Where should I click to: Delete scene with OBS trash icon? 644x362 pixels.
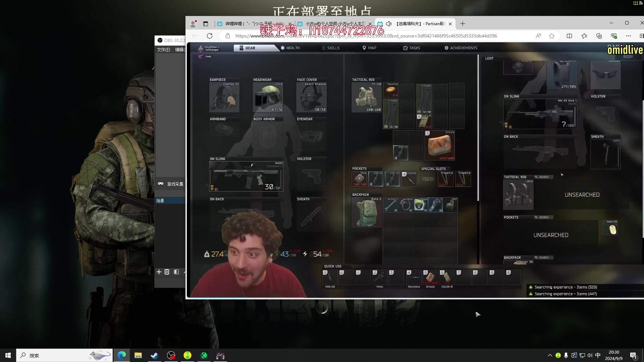(x=167, y=272)
